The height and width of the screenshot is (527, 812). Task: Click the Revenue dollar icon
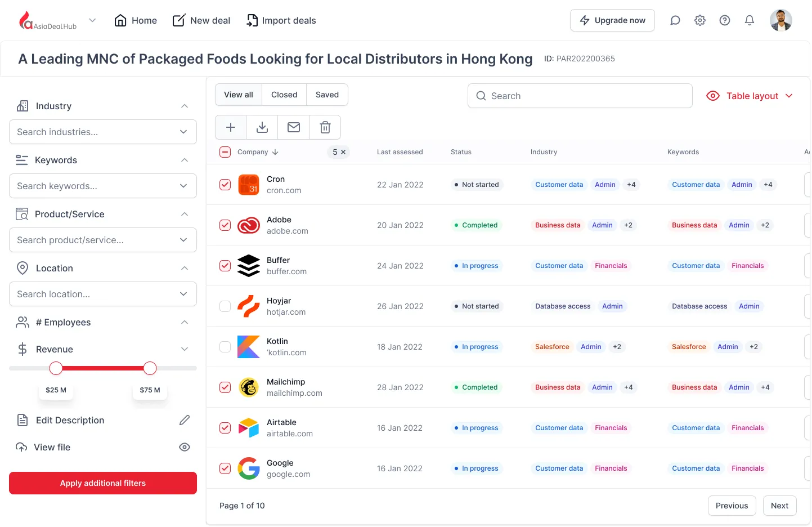pyautogui.click(x=23, y=349)
